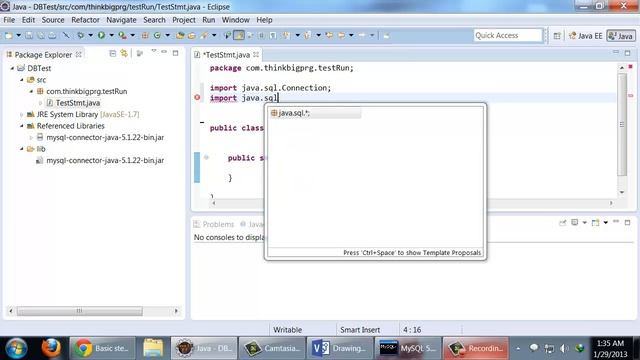Switch to MySQL taskbar window
Viewport: 640px width, 360px height.
pos(407,348)
